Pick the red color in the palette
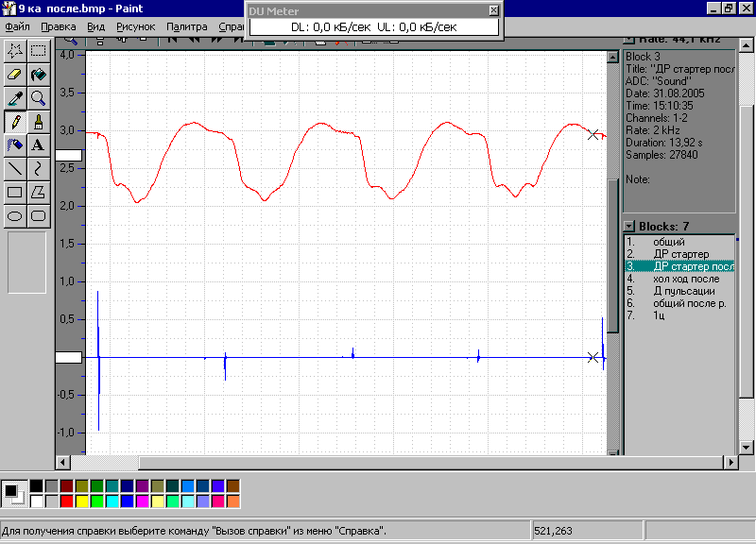 (66, 501)
